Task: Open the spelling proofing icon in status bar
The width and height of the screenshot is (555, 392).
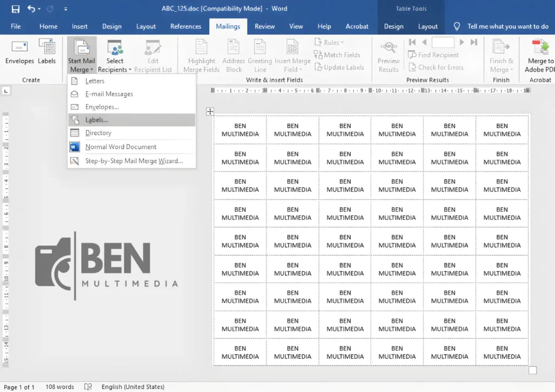Action: [x=88, y=387]
